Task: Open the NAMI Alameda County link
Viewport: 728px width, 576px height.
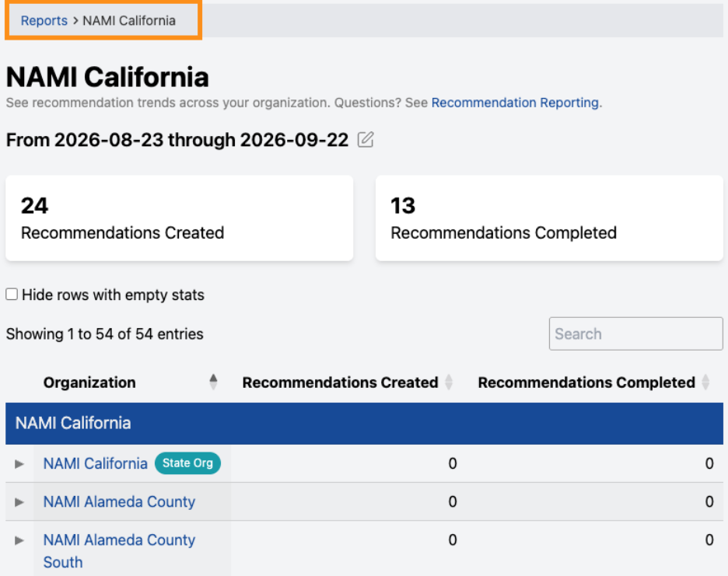Action: pos(119,501)
